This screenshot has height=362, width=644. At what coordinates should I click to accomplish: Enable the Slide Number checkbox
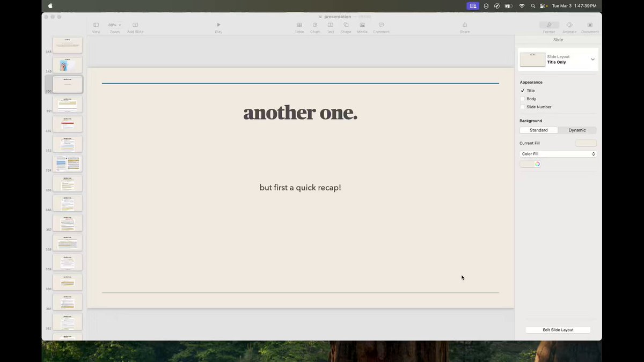[523, 107]
